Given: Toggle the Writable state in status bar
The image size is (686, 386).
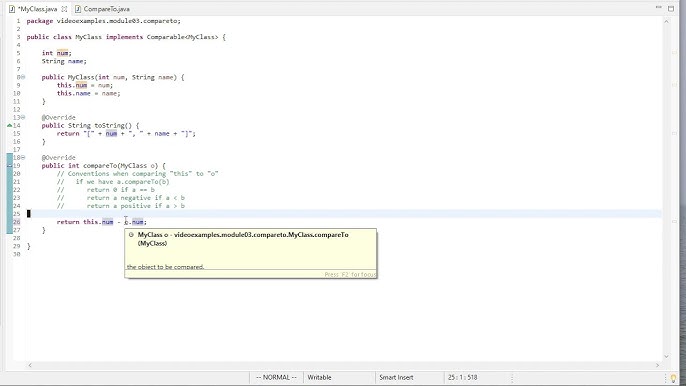Looking at the screenshot, I should pyautogui.click(x=319, y=377).
